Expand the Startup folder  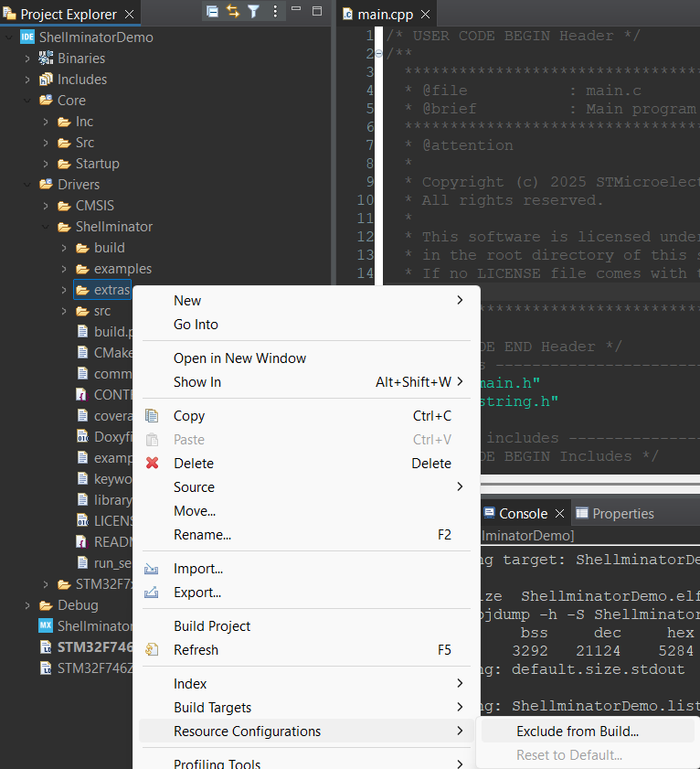(x=46, y=164)
